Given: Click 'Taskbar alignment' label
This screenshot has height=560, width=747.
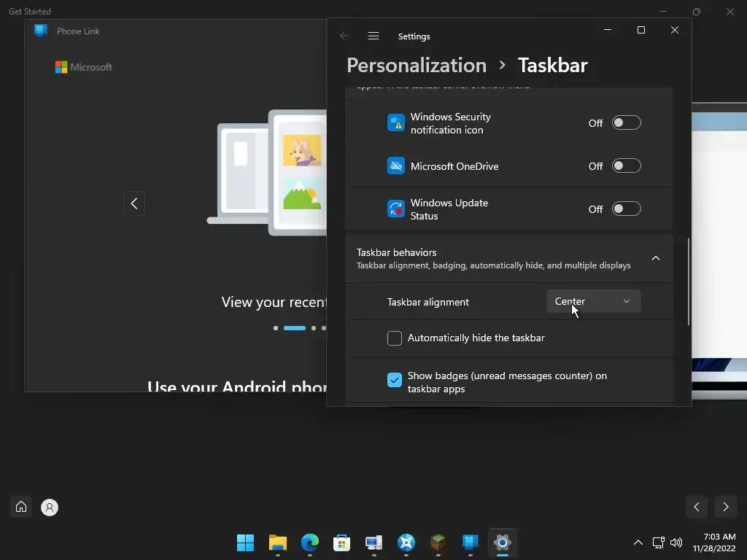Looking at the screenshot, I should click(x=427, y=302).
